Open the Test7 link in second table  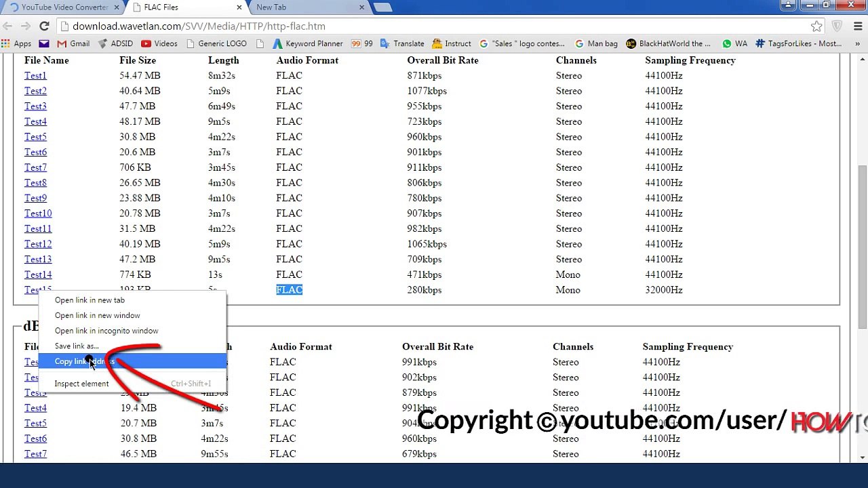pos(35,454)
